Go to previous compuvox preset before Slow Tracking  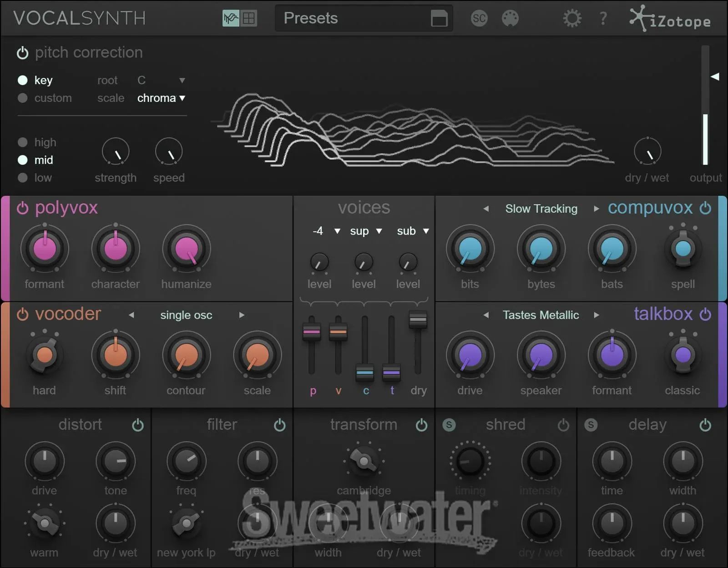(486, 209)
